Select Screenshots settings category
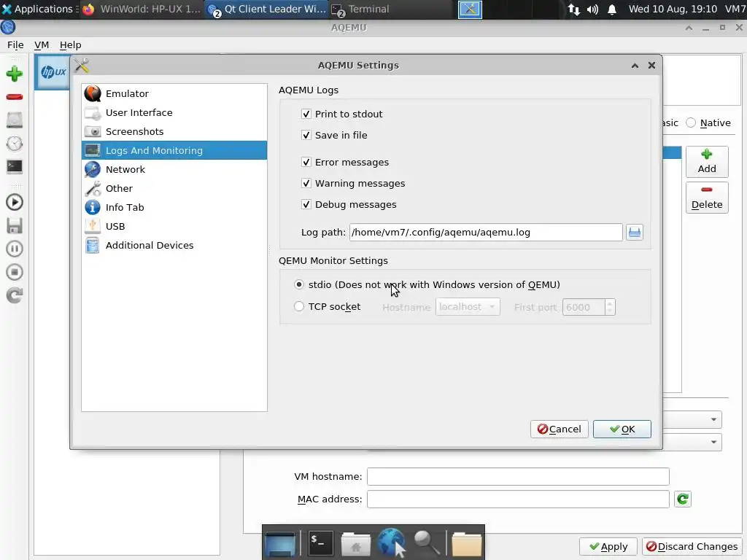 pyautogui.click(x=174, y=131)
